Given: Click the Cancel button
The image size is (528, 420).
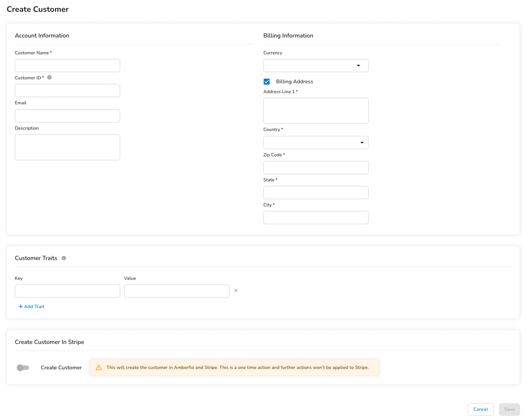Looking at the screenshot, I should [481, 409].
